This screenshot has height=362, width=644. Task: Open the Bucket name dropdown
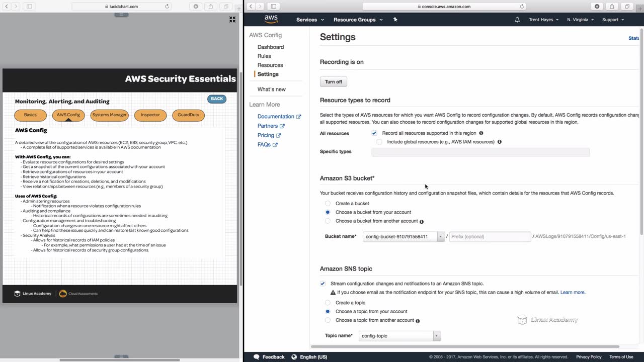404,237
